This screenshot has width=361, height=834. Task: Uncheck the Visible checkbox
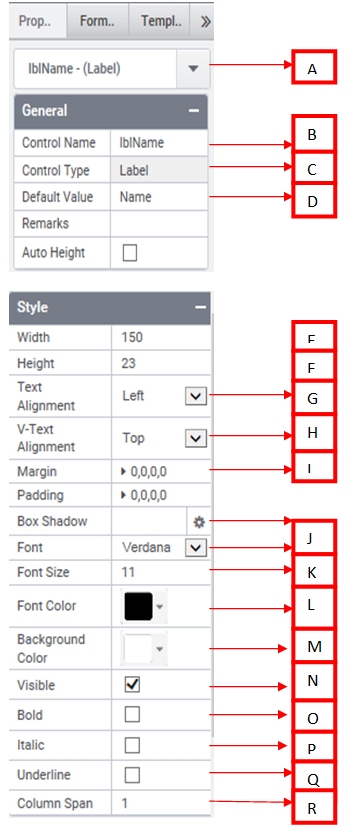click(132, 685)
